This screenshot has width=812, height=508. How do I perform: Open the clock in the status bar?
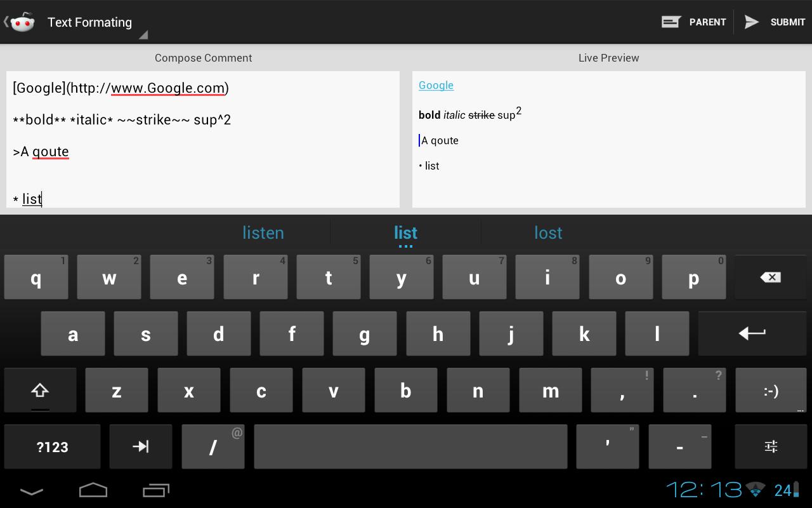704,490
